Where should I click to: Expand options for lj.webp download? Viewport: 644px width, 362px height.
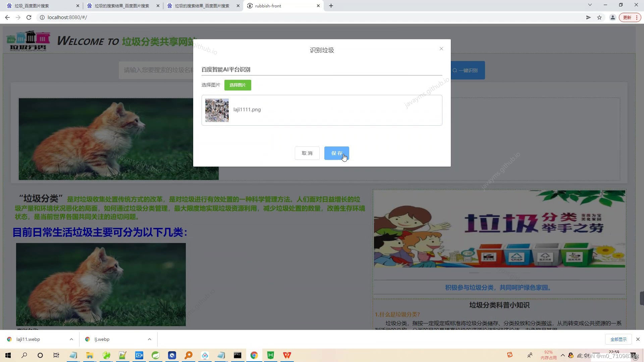click(150, 339)
